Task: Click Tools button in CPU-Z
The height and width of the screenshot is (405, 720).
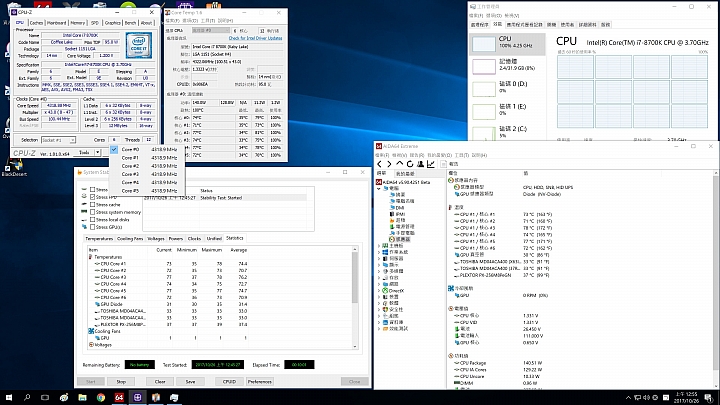Action: coord(84,152)
